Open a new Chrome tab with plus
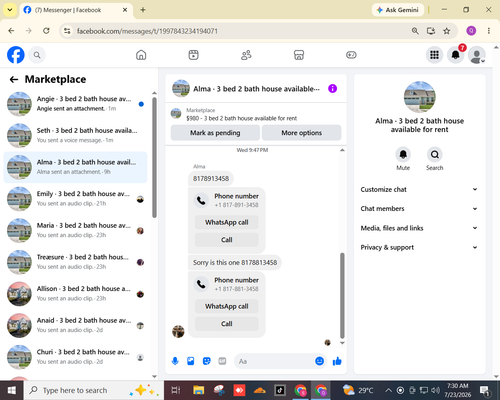Screen dimensions: 500x400 click(x=143, y=10)
